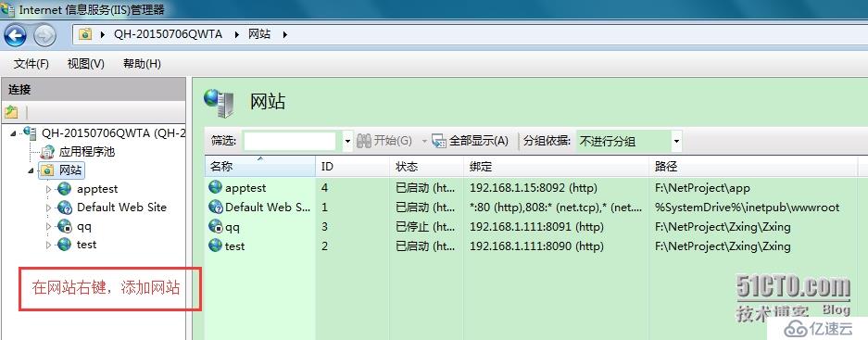Screen dimensions: 868x340
Task: Click ID value 4 in apptest row
Action: (324, 188)
